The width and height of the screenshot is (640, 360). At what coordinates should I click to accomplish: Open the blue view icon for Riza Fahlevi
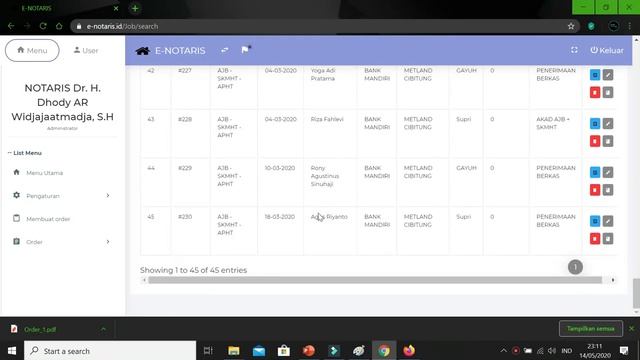click(595, 123)
